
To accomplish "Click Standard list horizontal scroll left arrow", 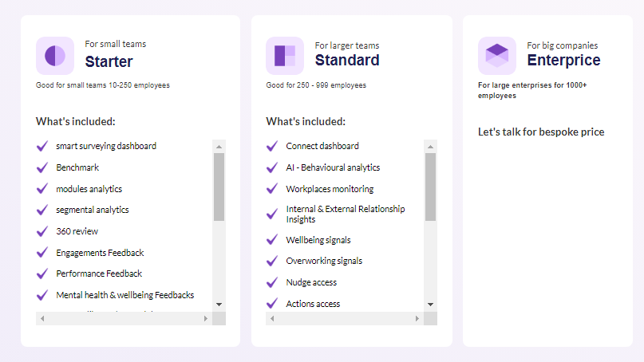I will 272,318.
